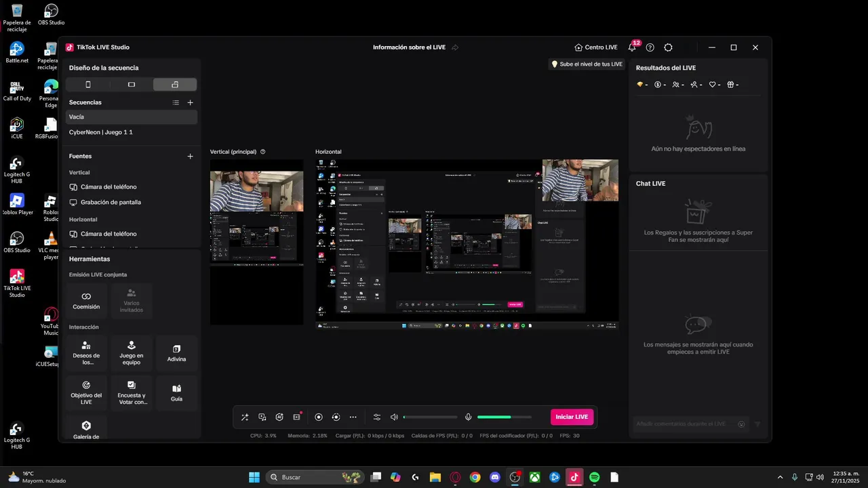Image resolution: width=868 pixels, height=488 pixels.
Task: Open Centro LIVE from the header
Action: click(595, 47)
